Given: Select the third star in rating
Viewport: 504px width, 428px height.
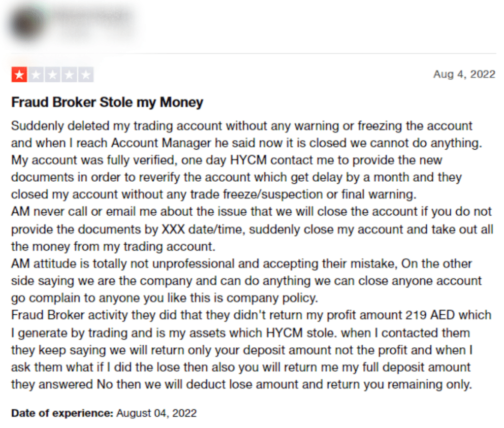Looking at the screenshot, I should click(x=53, y=75).
